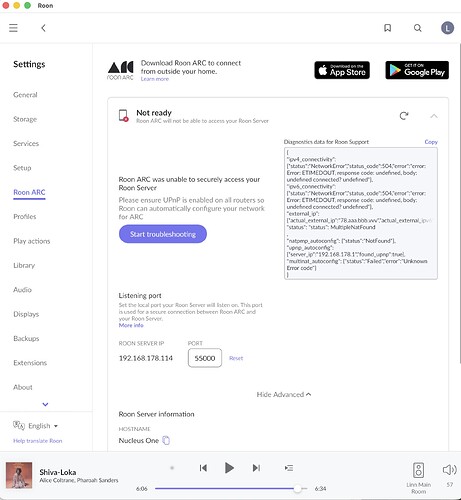Click the Learn more link
The height and width of the screenshot is (500, 461).
[155, 79]
